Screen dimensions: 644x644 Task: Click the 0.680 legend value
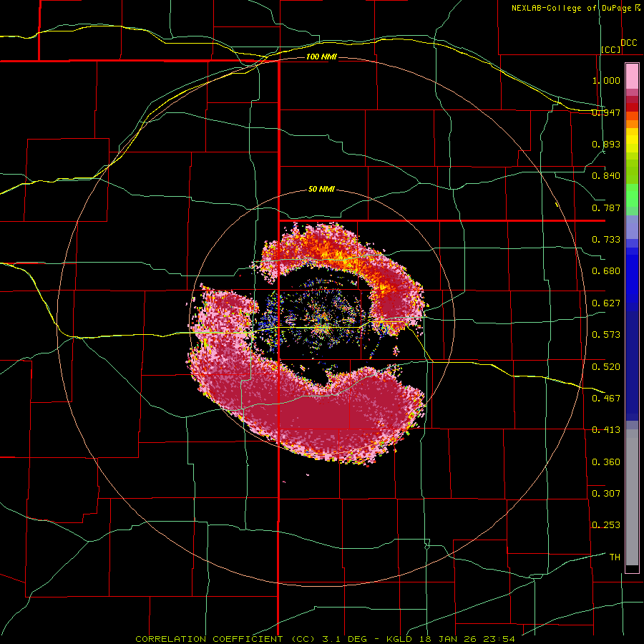pyautogui.click(x=606, y=271)
